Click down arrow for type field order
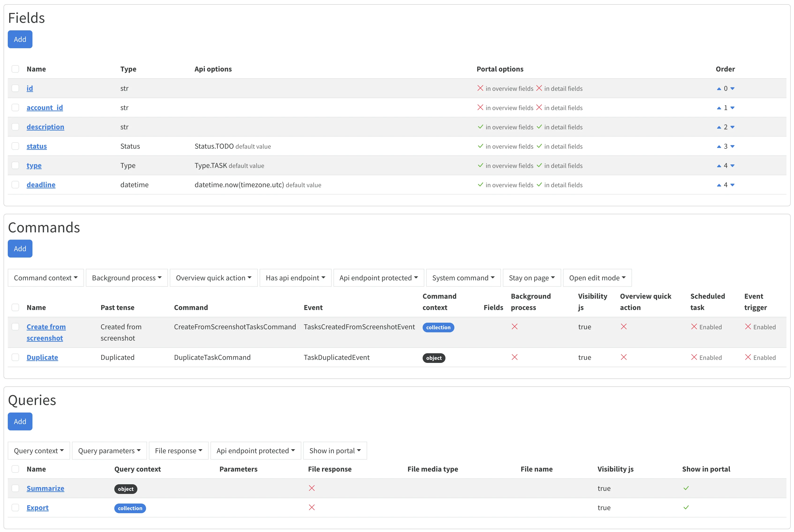The width and height of the screenshot is (794, 532). 732,166
